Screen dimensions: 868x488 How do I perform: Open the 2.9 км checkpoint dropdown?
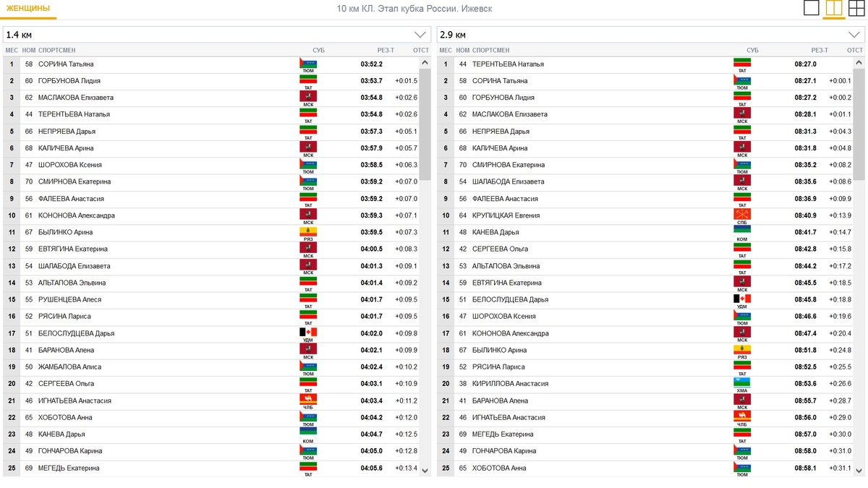coord(651,35)
